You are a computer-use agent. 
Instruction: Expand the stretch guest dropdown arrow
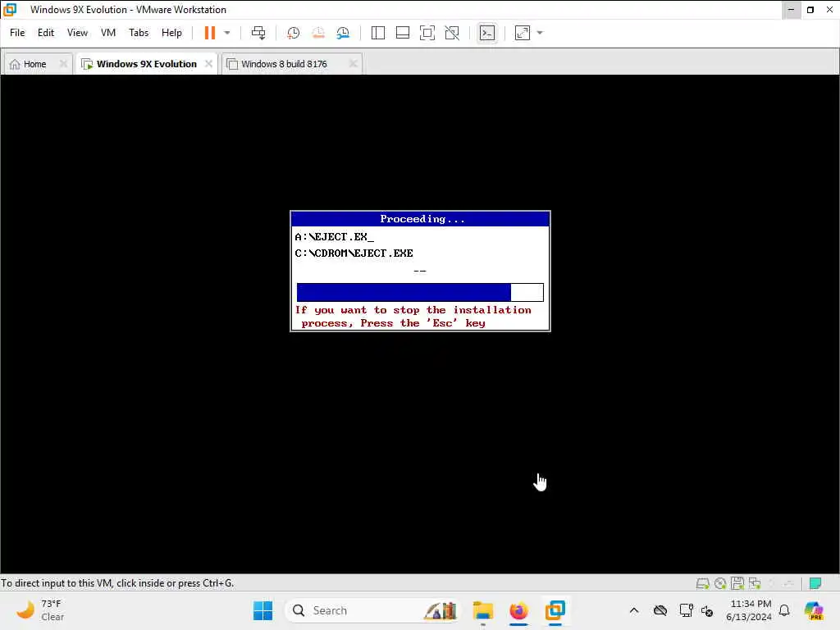coord(540,33)
